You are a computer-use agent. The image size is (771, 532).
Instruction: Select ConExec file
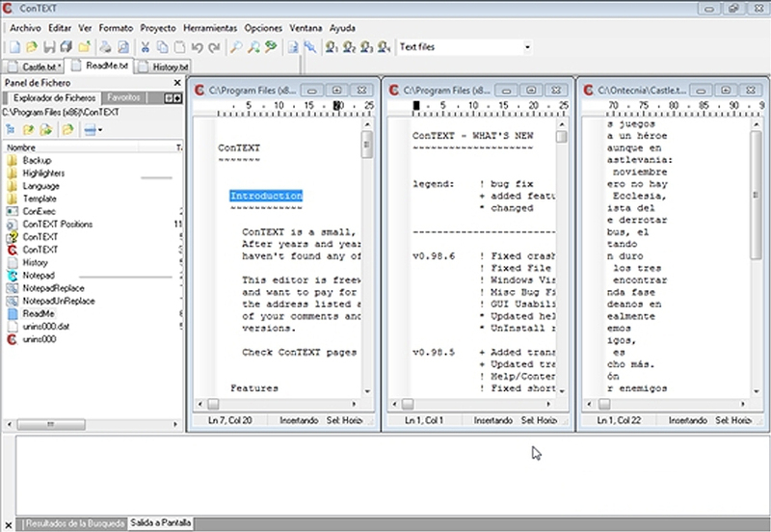[39, 211]
